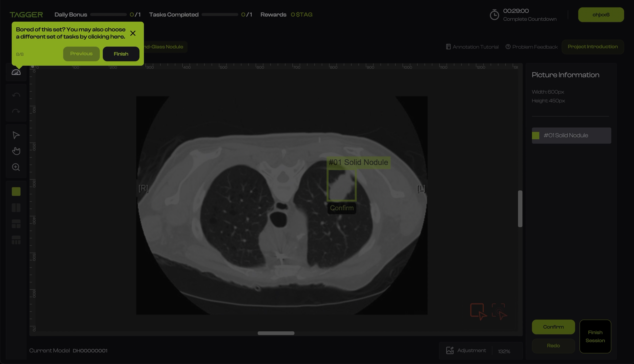634x364 pixels.
Task: Click the dashed-frame smart select icon
Action: pyautogui.click(x=499, y=311)
